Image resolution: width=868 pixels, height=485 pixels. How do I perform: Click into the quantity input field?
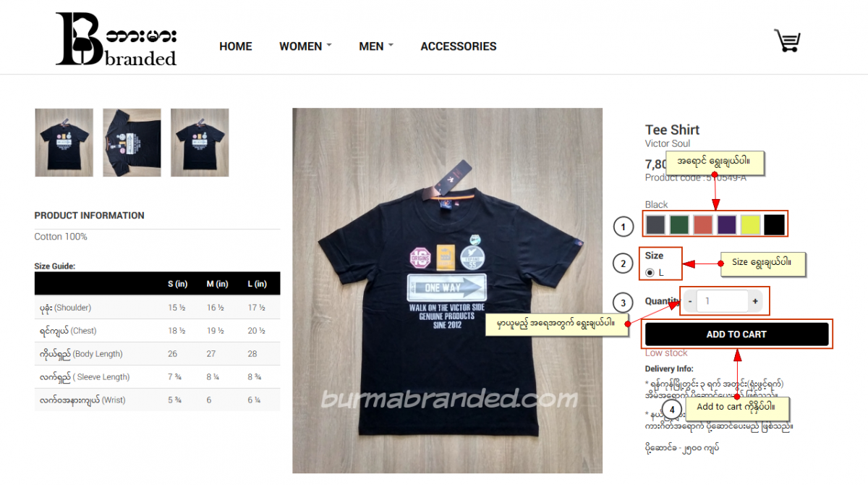click(723, 301)
